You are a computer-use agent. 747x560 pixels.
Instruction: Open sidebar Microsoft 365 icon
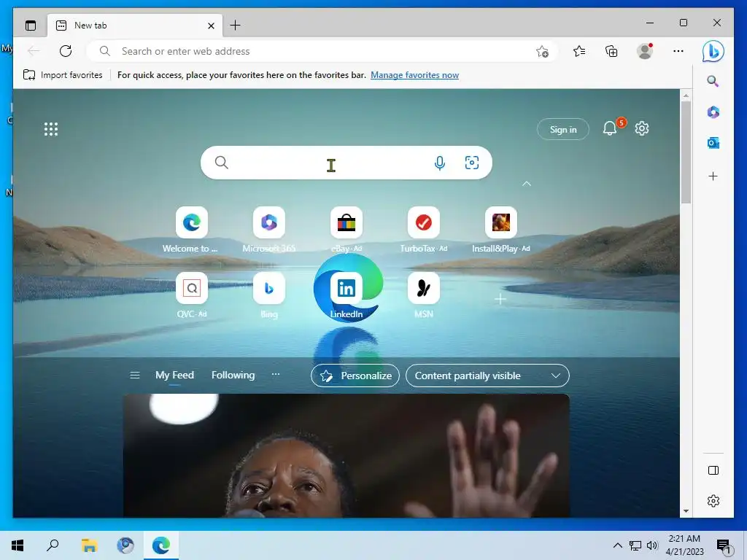tap(713, 112)
